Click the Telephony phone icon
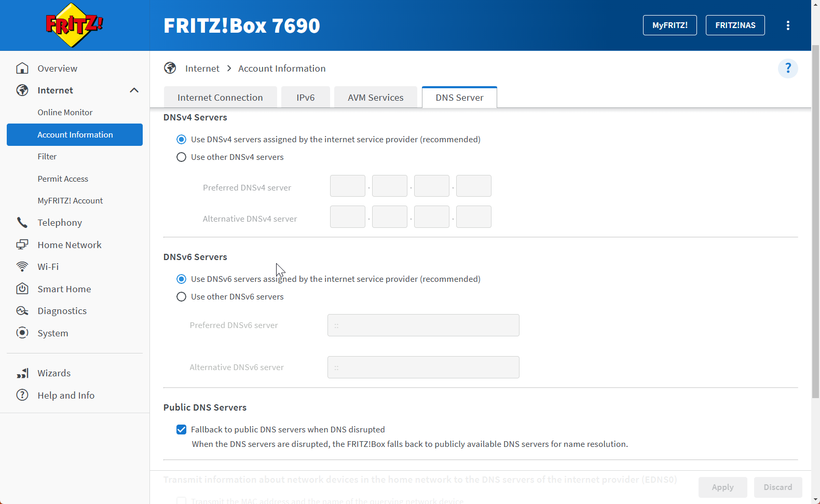Viewport: 820px width, 504px height. tap(22, 223)
